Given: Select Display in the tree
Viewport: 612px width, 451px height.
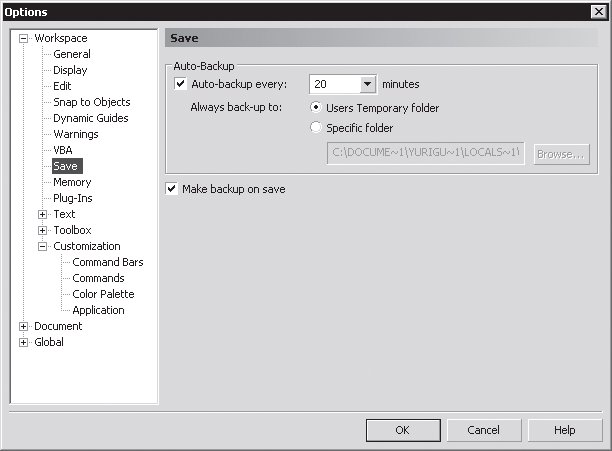Looking at the screenshot, I should (x=70, y=70).
